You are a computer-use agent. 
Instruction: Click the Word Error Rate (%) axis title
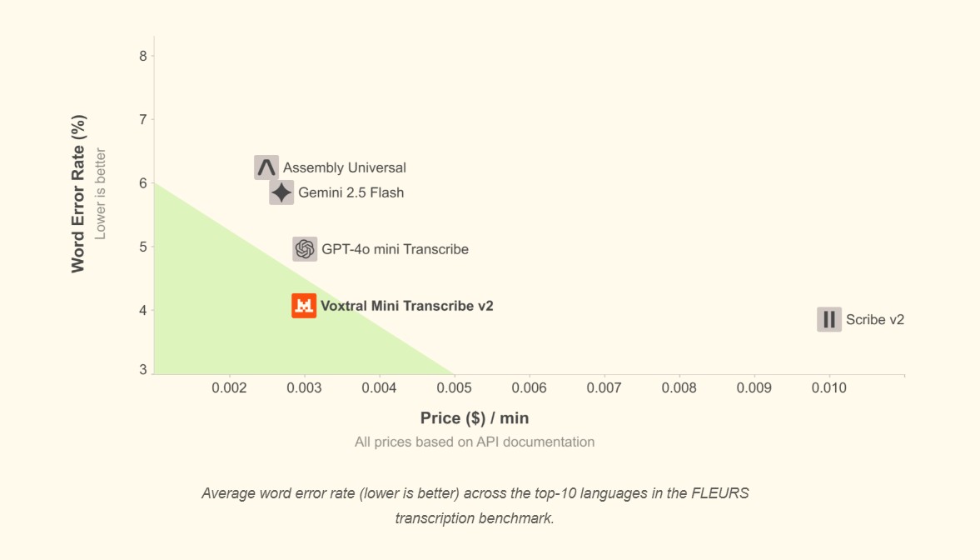pos(78,194)
